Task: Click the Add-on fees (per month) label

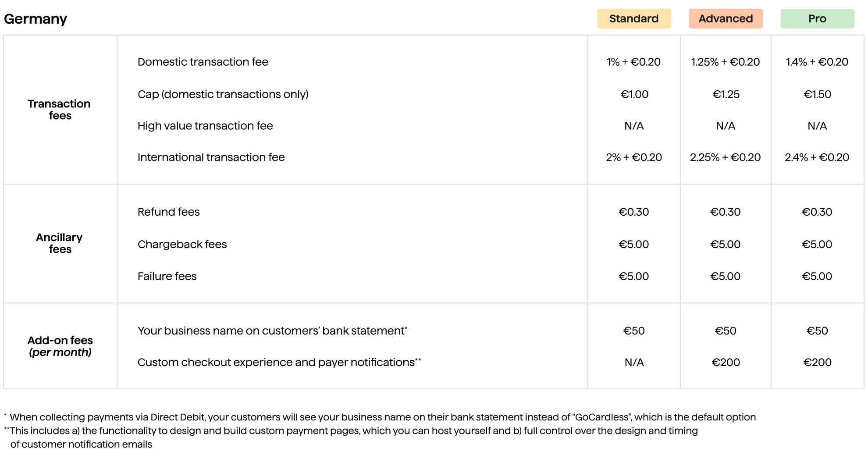Action: (60, 346)
